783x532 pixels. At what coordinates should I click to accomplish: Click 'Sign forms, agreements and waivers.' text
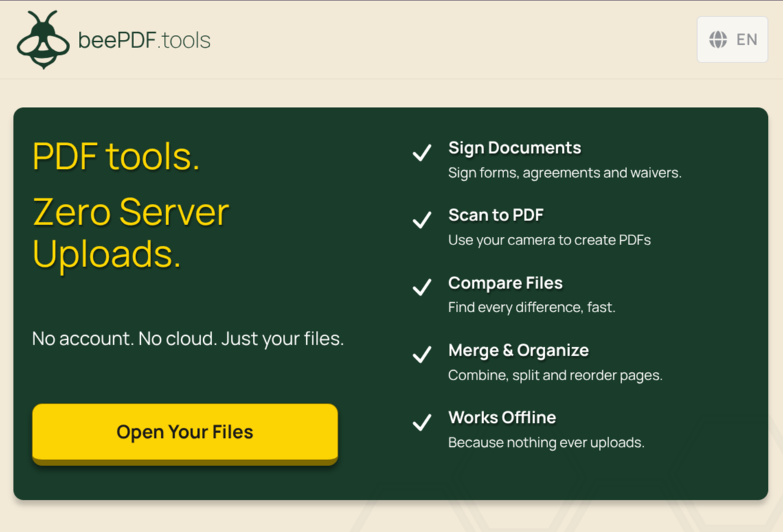click(x=565, y=173)
